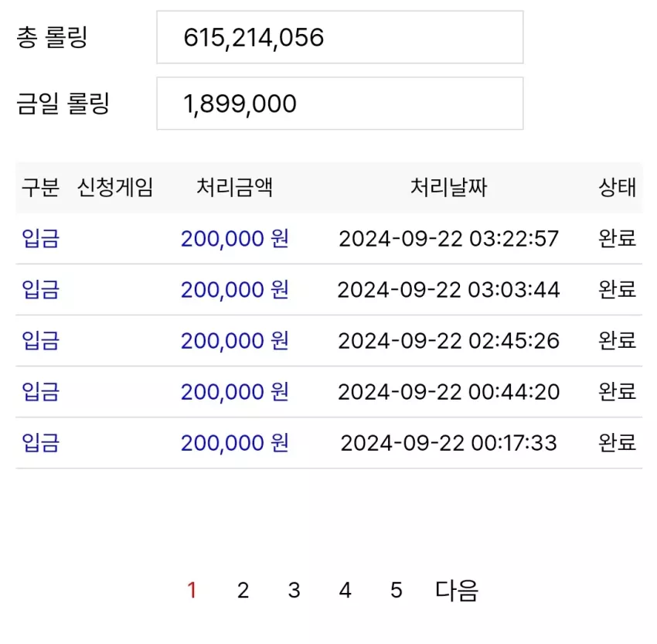
Task: Click 완료 status of the 00:17:33 row
Action: [x=618, y=442]
